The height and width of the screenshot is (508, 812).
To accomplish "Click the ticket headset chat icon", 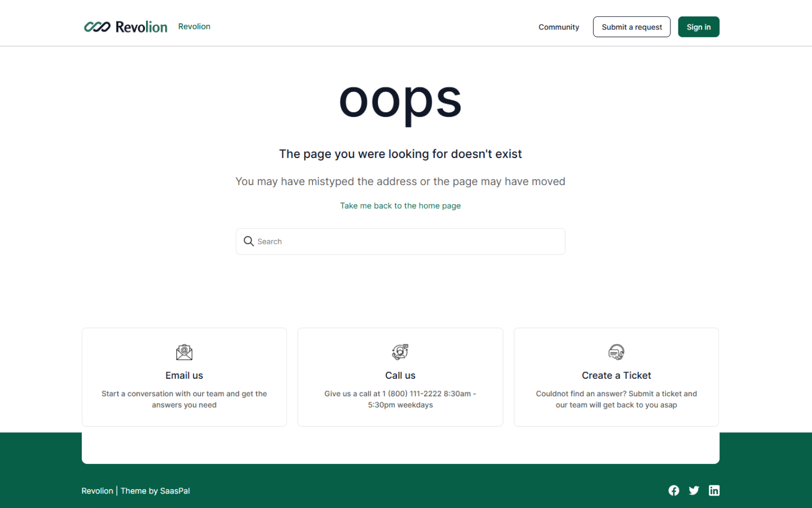I will pos(616,352).
